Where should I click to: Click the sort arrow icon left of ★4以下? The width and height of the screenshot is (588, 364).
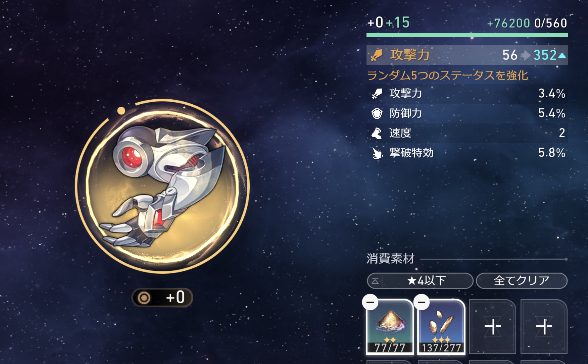pyautogui.click(x=375, y=281)
